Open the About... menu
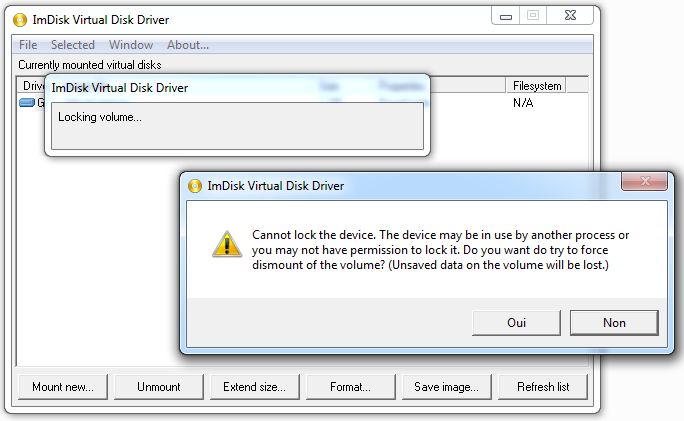Screen dimensions: 684x421 tap(188, 45)
